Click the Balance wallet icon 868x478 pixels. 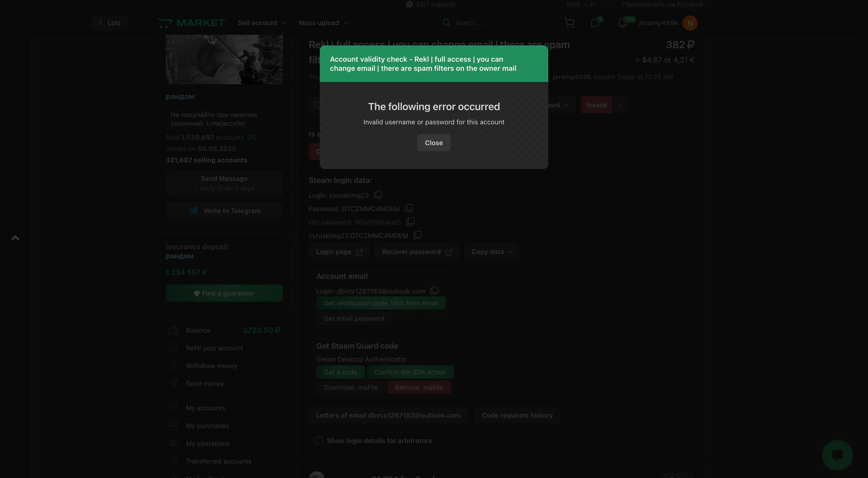coord(173,330)
